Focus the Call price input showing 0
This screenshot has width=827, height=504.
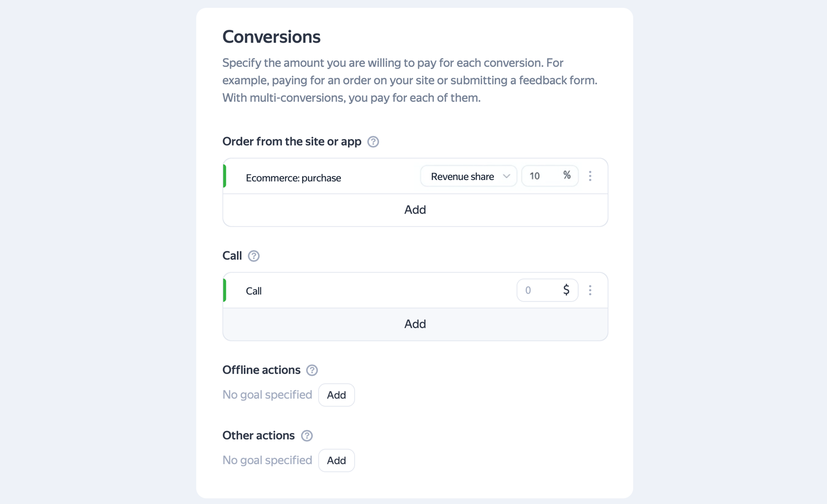tap(537, 290)
